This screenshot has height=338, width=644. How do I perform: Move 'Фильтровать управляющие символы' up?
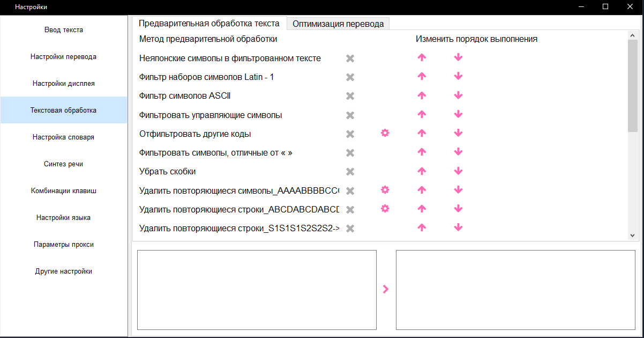(422, 114)
